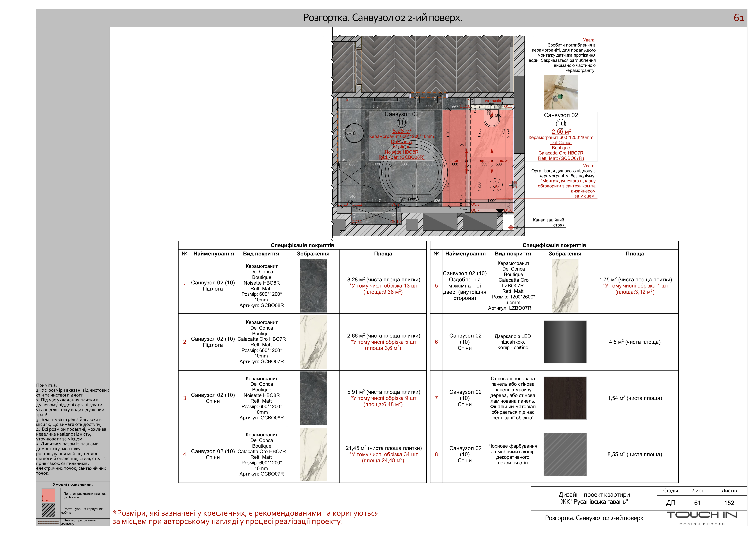
Task: Click the underlined Calacatta Oro HBO7R link
Action: [561, 153]
